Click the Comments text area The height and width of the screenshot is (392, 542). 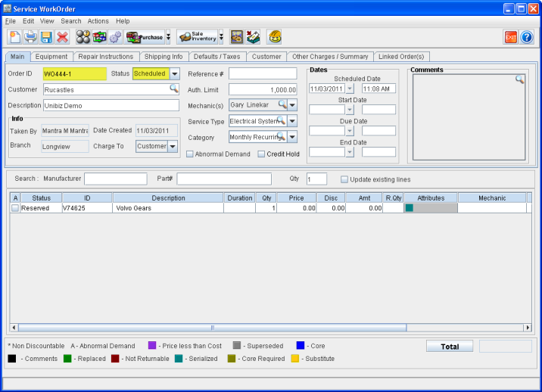pyautogui.click(x=469, y=117)
